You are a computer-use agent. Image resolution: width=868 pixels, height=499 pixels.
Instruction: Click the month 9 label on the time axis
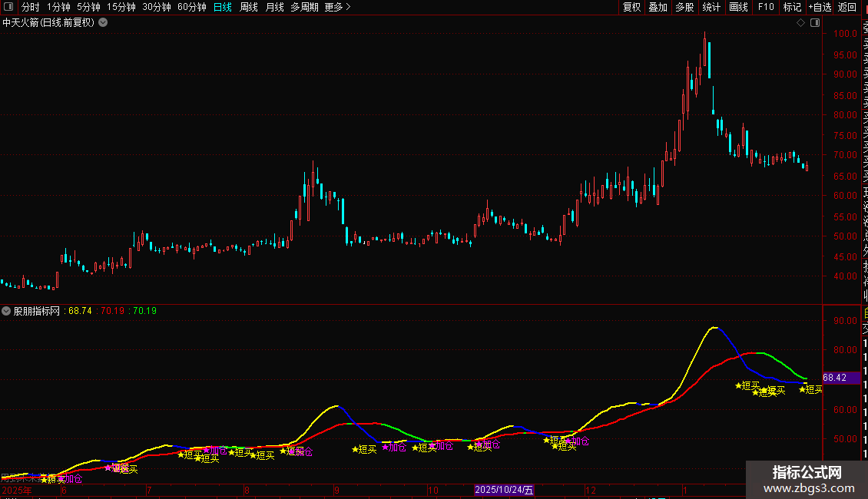tap(336, 490)
